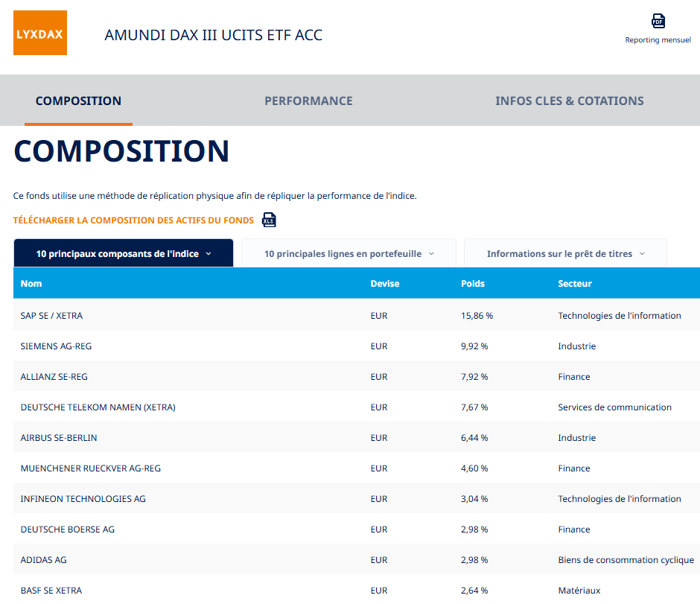Select the SIEMENS AG-REG row name
The width and height of the screenshot is (700, 604).
[x=56, y=346]
